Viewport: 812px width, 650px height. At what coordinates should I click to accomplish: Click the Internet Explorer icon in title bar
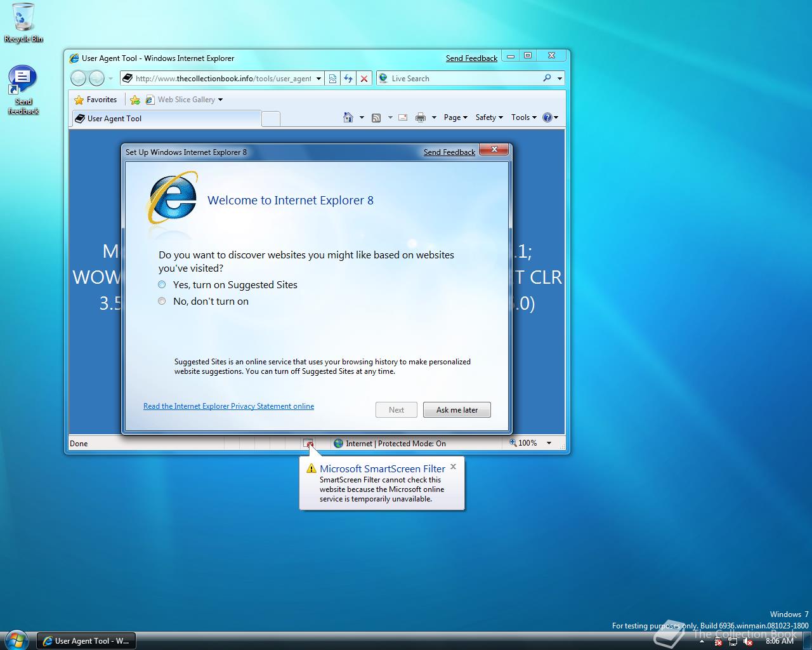[74, 58]
